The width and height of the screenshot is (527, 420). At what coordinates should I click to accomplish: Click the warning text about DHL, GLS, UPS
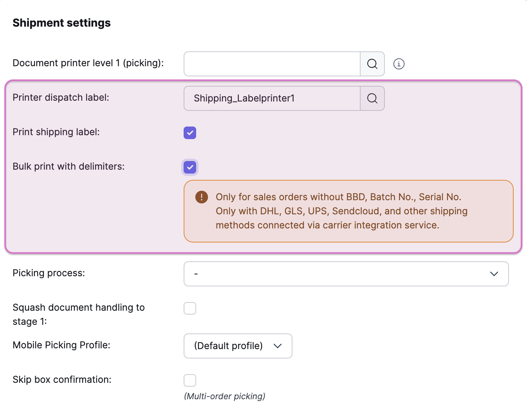[341, 211]
